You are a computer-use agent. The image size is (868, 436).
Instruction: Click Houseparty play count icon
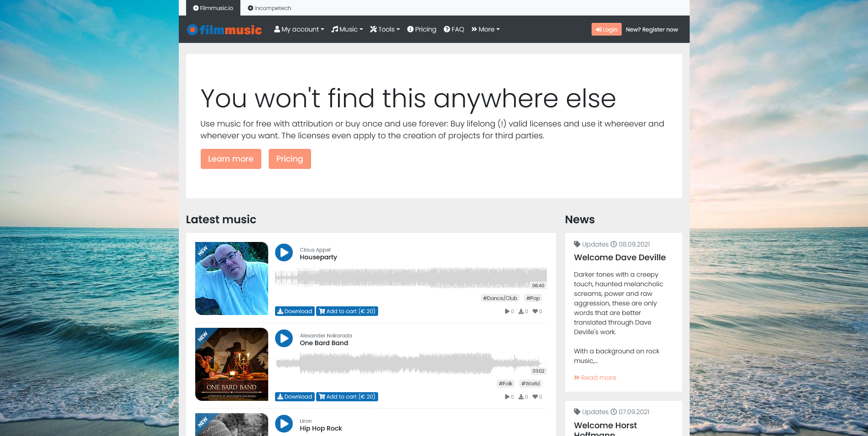507,311
